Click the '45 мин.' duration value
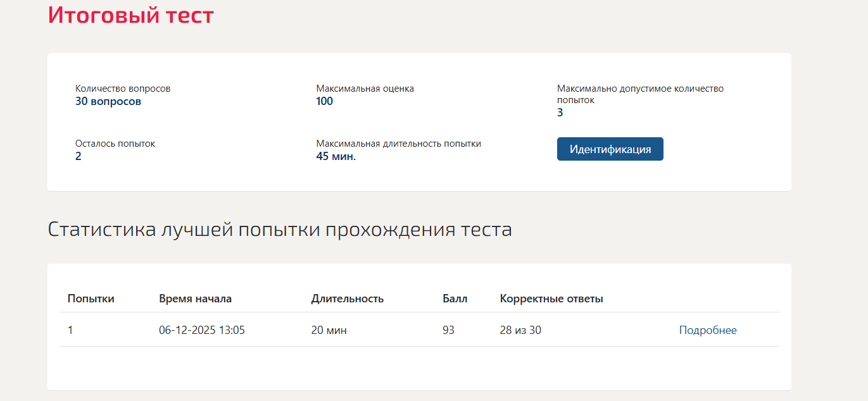This screenshot has height=401, width=868. point(336,156)
